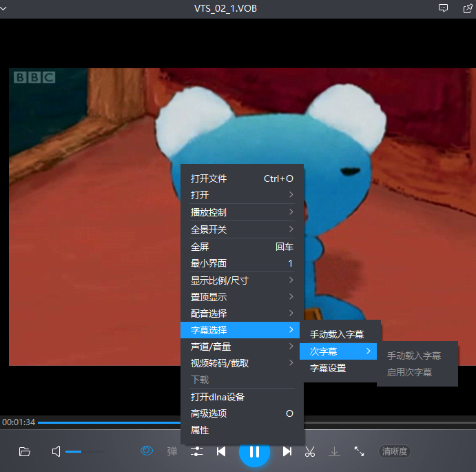Click the VTS_02_1.VOB title text
This screenshot has width=476, height=472.
click(225, 8)
